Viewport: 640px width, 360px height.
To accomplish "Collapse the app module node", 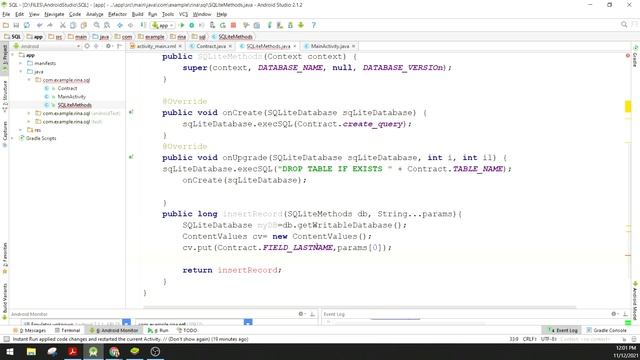I will coord(13,55).
